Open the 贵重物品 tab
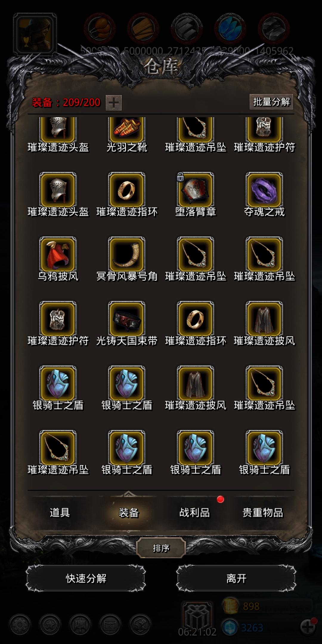 263,513
